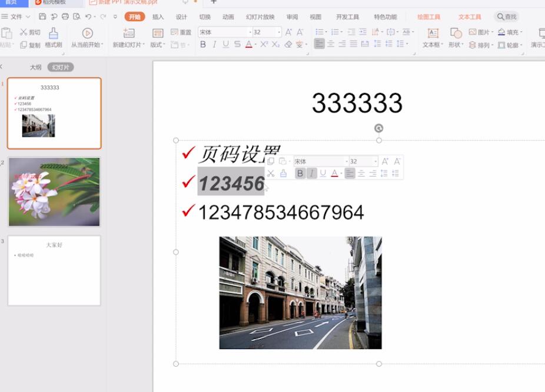The image size is (545, 392).
Task: Click format painter in floating mini toolbar
Action: 283,173
